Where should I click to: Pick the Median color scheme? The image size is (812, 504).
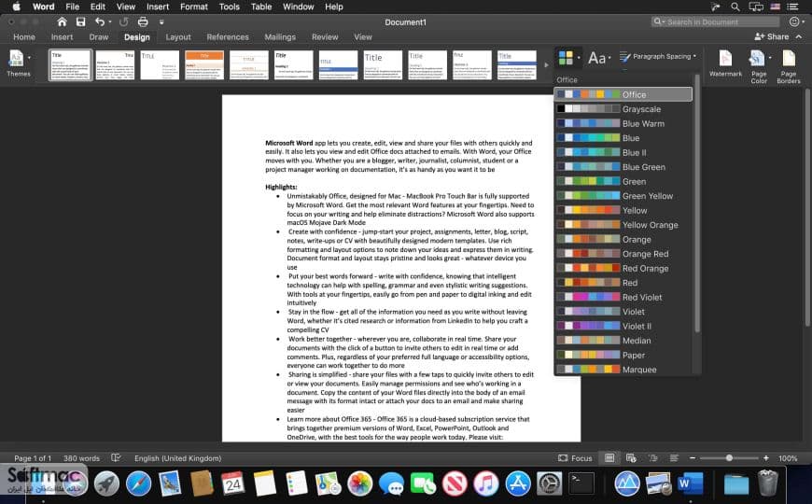click(x=623, y=341)
